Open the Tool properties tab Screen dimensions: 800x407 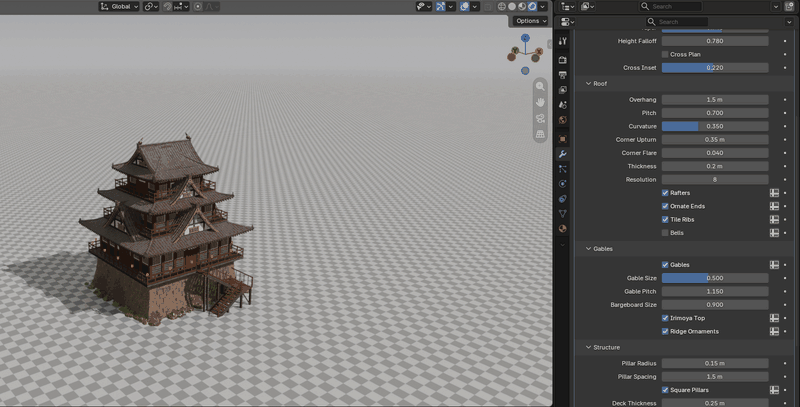click(563, 41)
